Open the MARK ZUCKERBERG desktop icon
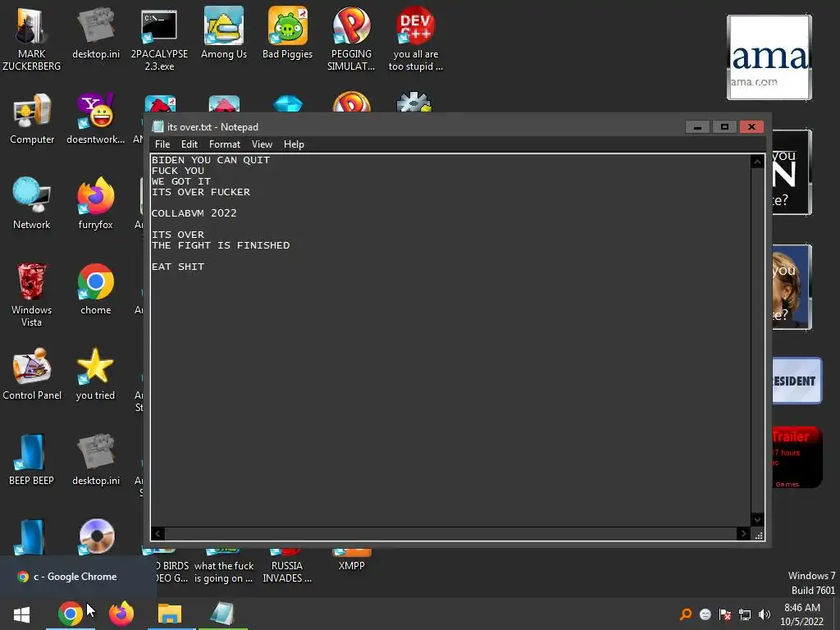Viewport: 840px width, 630px height. pos(31,38)
